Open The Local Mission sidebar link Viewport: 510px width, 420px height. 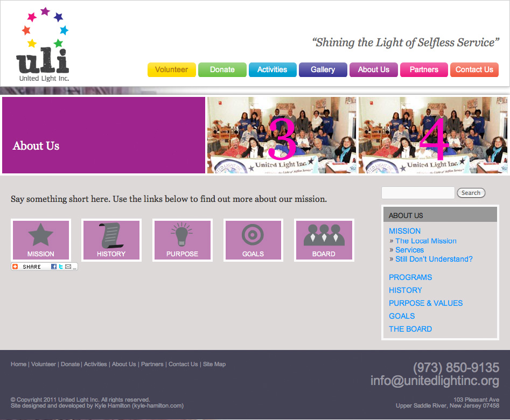426,241
